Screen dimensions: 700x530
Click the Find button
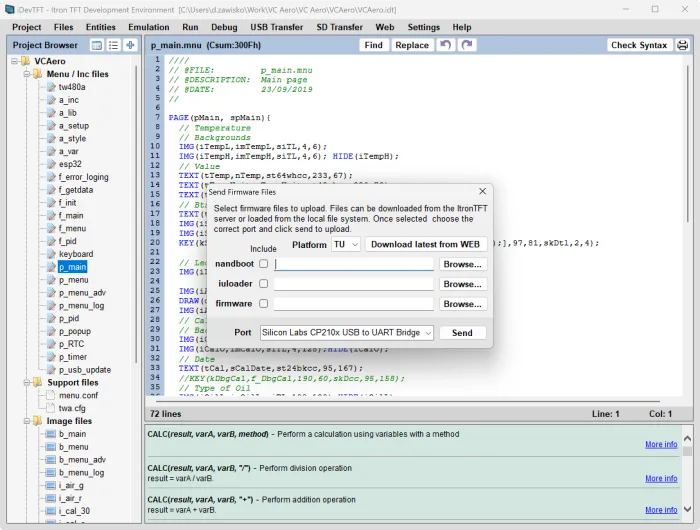(x=373, y=45)
